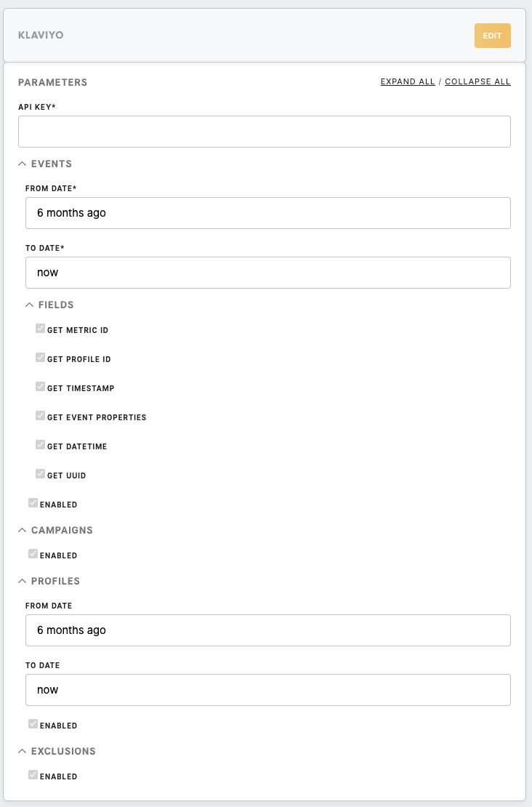Collapse the Profiles section chevron

pos(22,581)
